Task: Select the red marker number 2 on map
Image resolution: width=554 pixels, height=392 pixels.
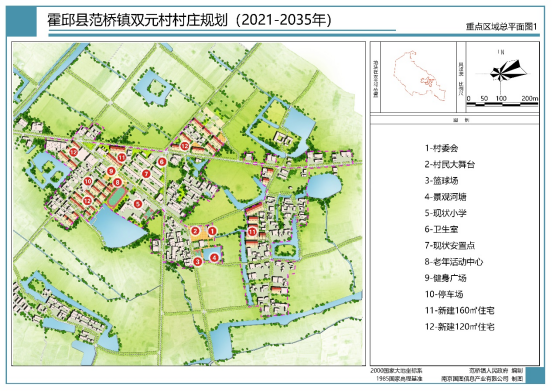Action: coord(195,231)
